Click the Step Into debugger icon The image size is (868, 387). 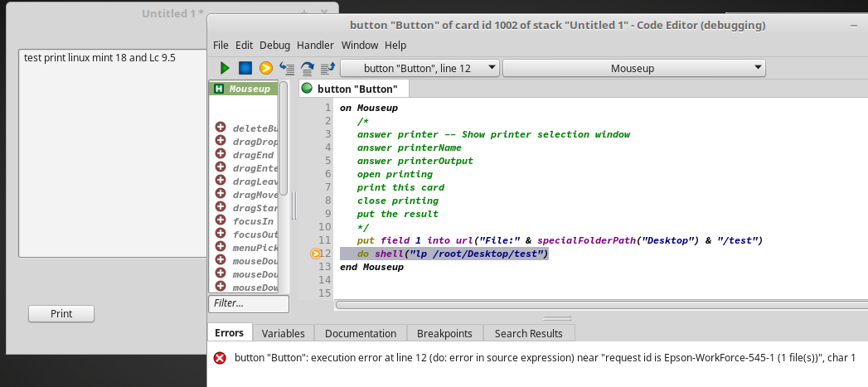287,68
